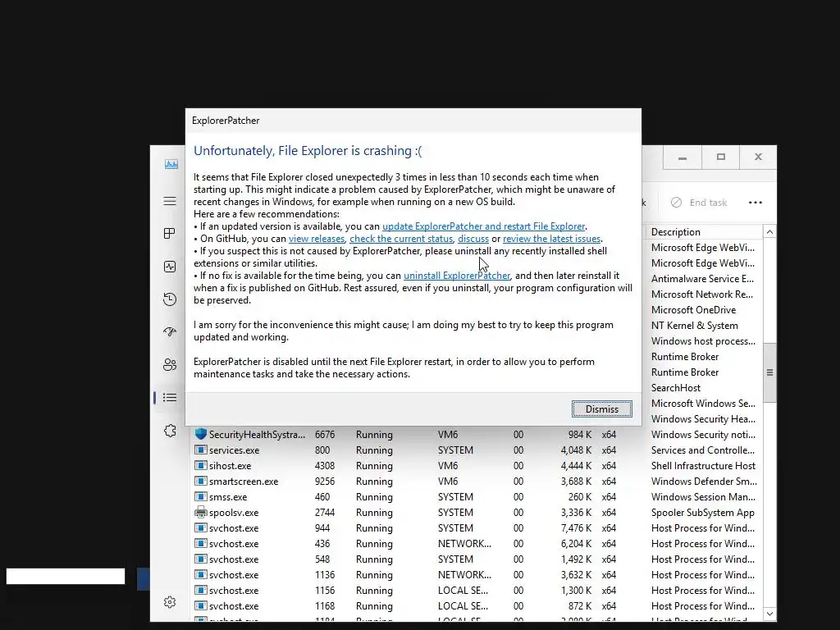This screenshot has width=840, height=630.
Task: Open Task Manager hamburger navigation menu
Action: point(170,202)
